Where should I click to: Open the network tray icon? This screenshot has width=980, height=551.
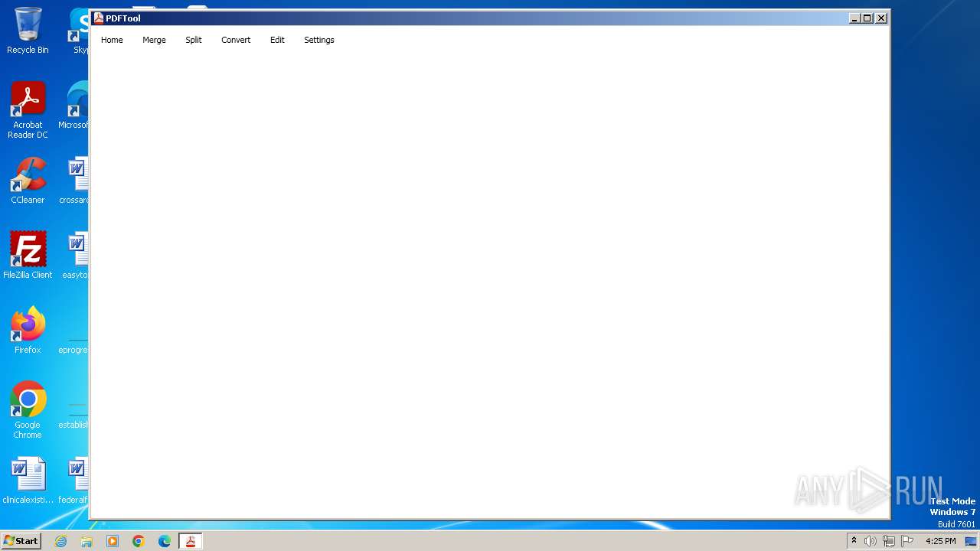point(888,541)
